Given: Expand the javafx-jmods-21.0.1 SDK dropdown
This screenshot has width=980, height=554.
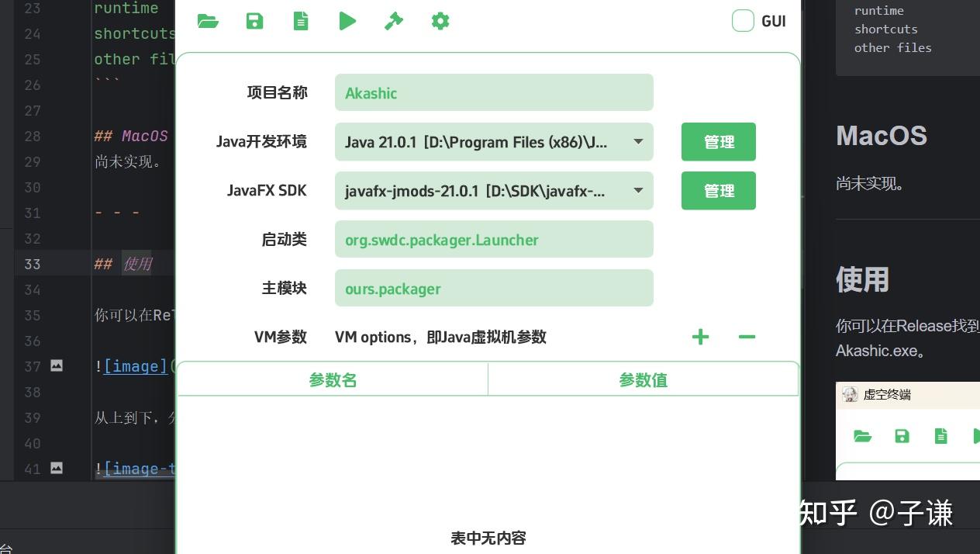Looking at the screenshot, I should tap(494, 190).
